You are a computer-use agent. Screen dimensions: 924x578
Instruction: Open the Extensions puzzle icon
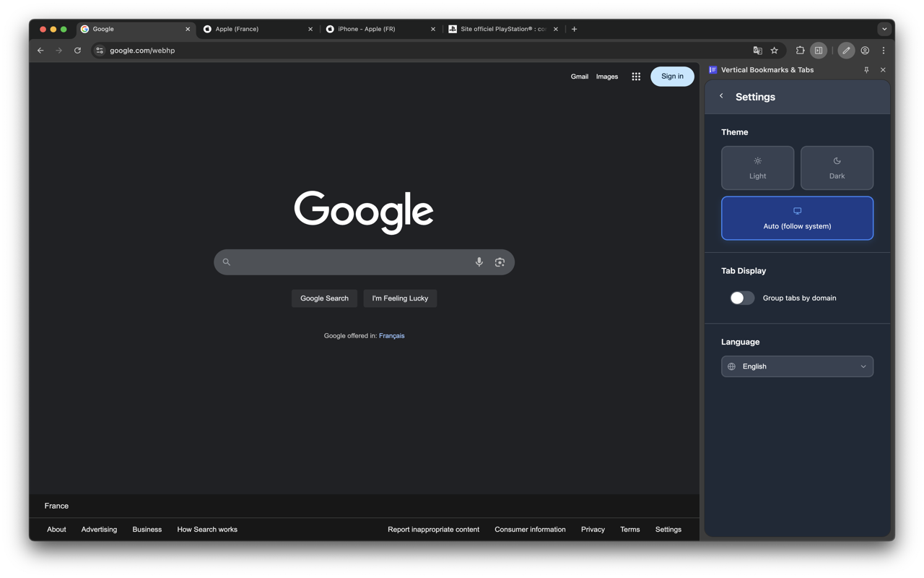(800, 51)
